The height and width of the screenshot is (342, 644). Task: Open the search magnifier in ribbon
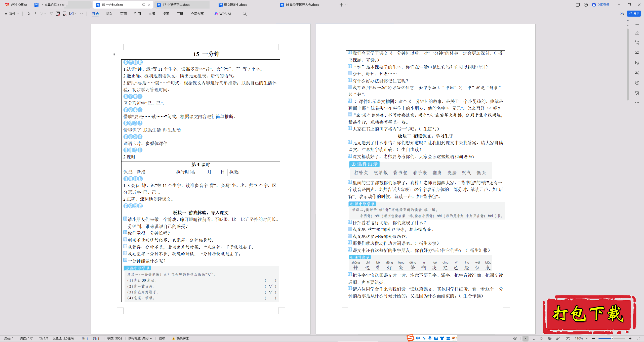point(245,14)
